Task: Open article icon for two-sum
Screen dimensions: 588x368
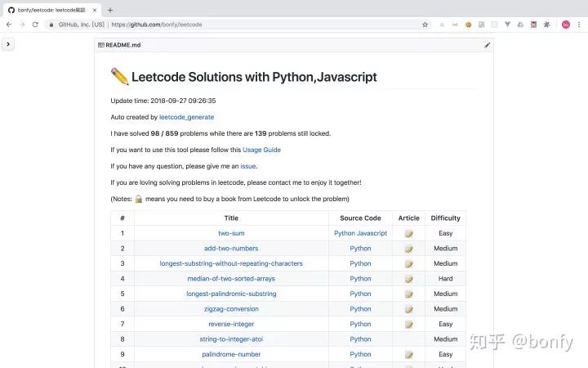Action: click(409, 234)
